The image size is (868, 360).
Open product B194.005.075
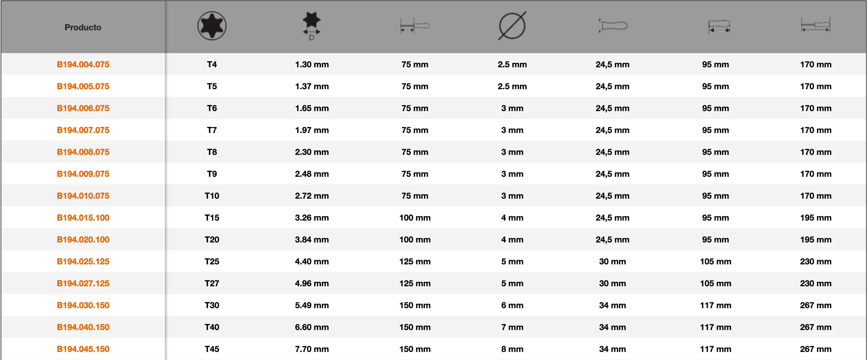pos(83,86)
